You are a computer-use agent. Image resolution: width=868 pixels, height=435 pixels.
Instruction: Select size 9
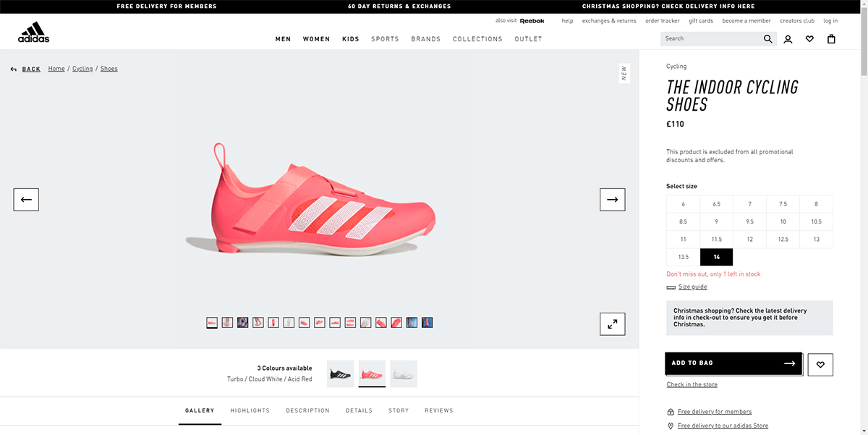tap(716, 221)
